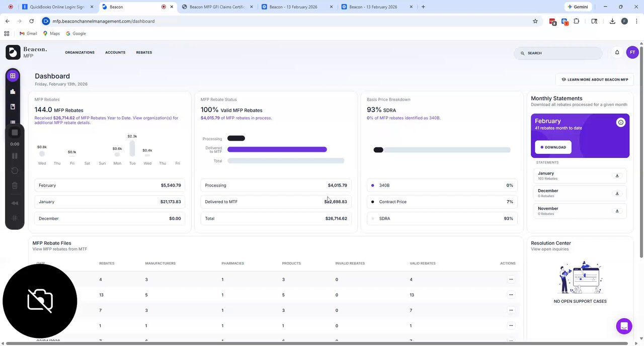This screenshot has width=644, height=346.
Task: Expand actions menu for first rebate file row
Action: 511,279
